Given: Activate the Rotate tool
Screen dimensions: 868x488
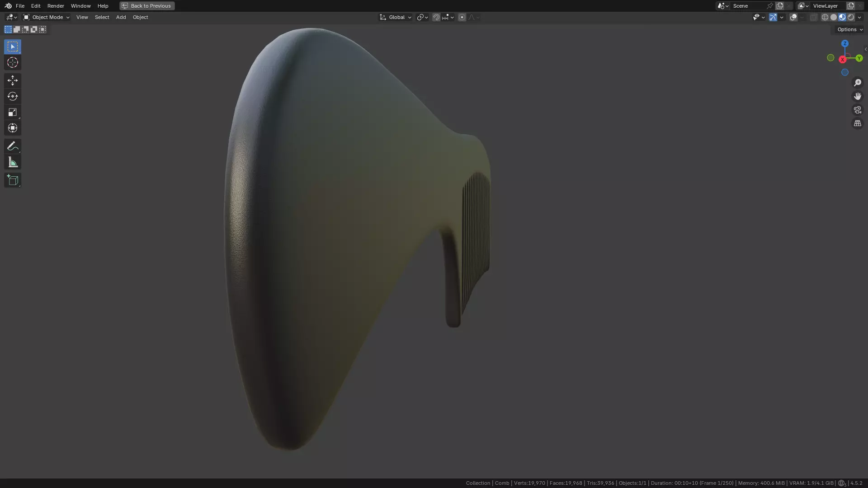Looking at the screenshot, I should [x=12, y=96].
